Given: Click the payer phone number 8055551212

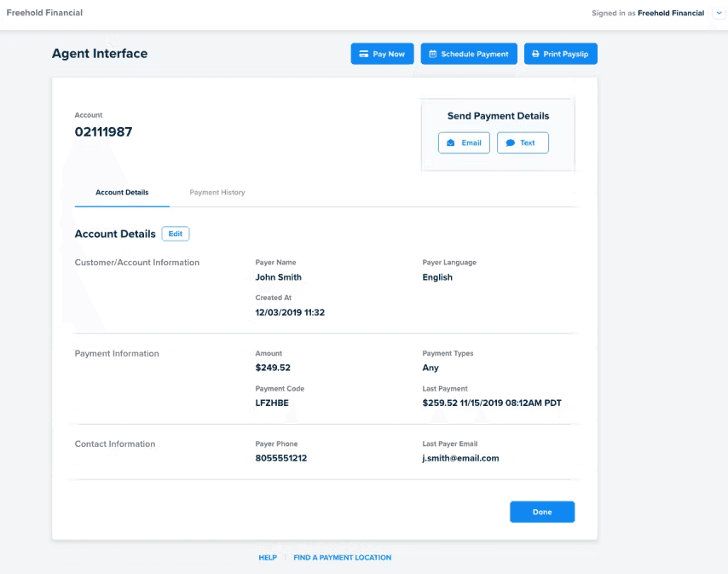Looking at the screenshot, I should (280, 458).
